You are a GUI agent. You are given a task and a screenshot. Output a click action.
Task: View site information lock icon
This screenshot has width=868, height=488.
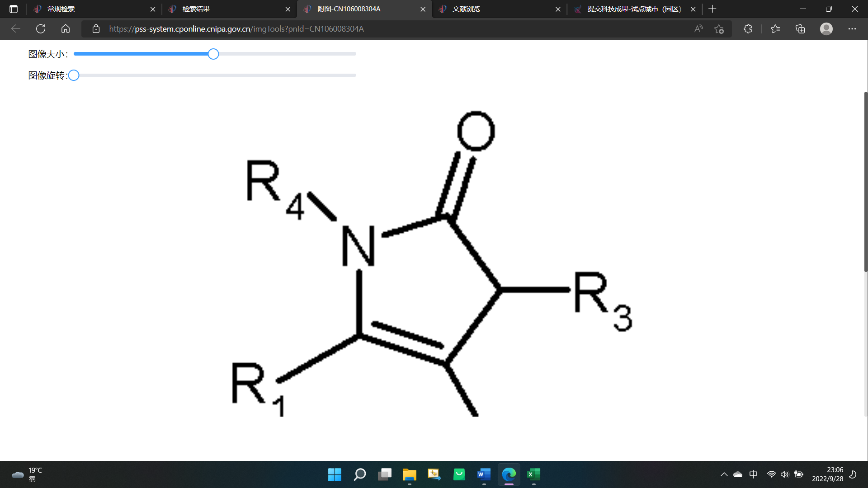(96, 29)
